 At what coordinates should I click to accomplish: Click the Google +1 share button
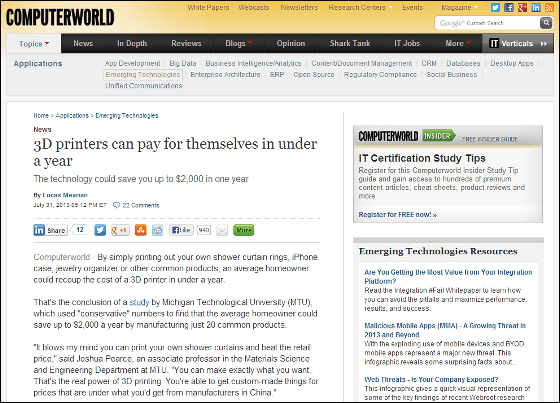(x=120, y=230)
